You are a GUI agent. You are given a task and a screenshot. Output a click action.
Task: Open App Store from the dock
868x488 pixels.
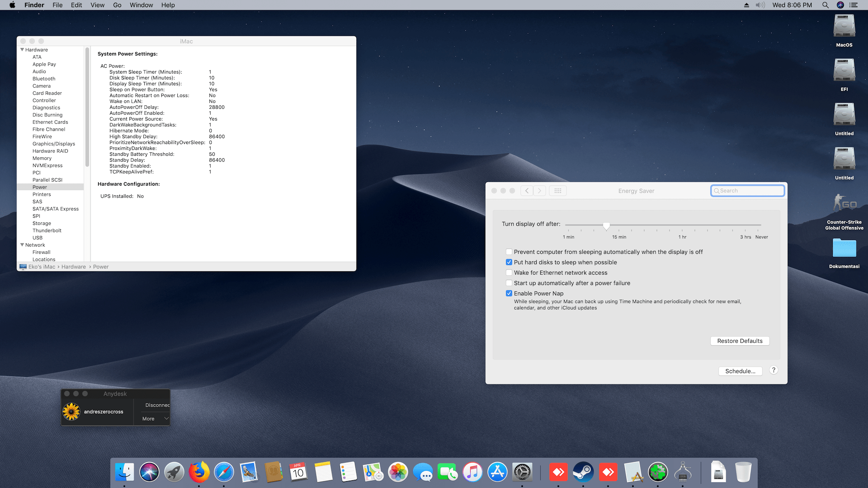(497, 473)
